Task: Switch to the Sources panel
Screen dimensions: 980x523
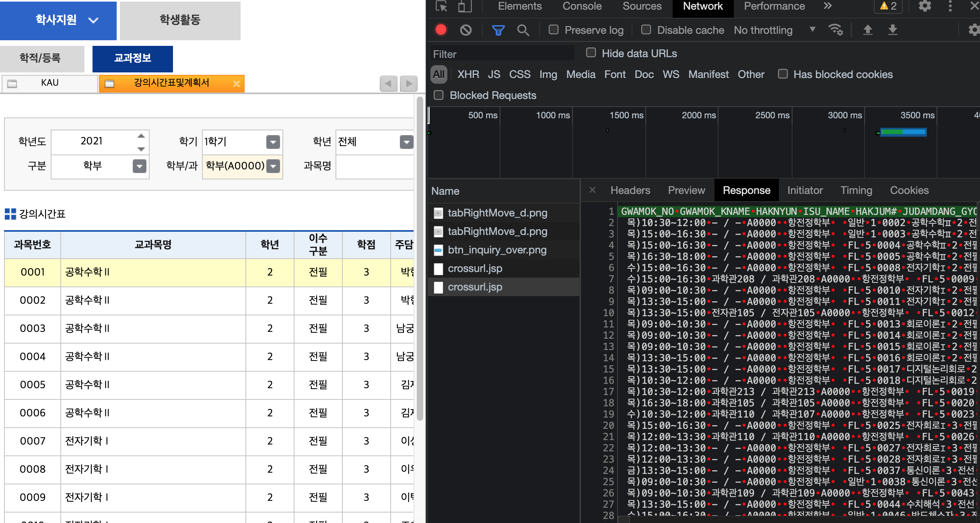Action: [642, 6]
